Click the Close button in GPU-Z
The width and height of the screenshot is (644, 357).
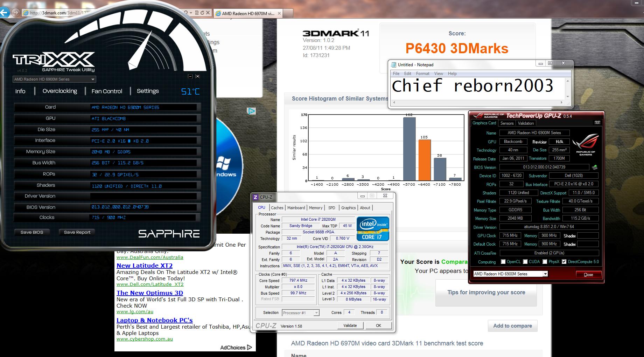[x=588, y=274]
